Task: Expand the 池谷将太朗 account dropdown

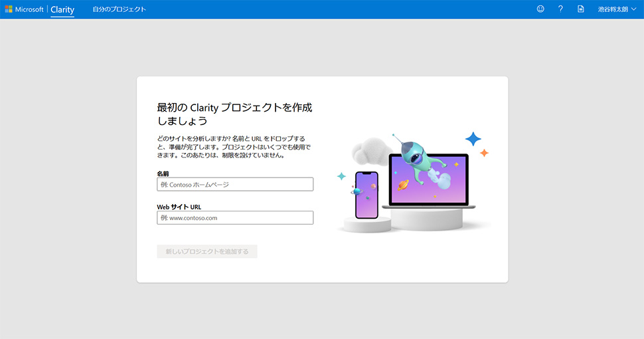Action: click(617, 9)
